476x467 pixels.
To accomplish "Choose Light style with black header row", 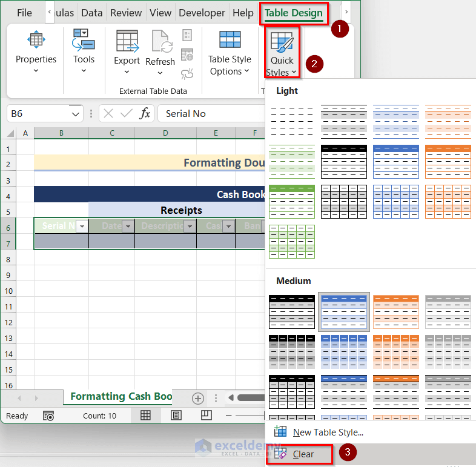I will click(343, 162).
